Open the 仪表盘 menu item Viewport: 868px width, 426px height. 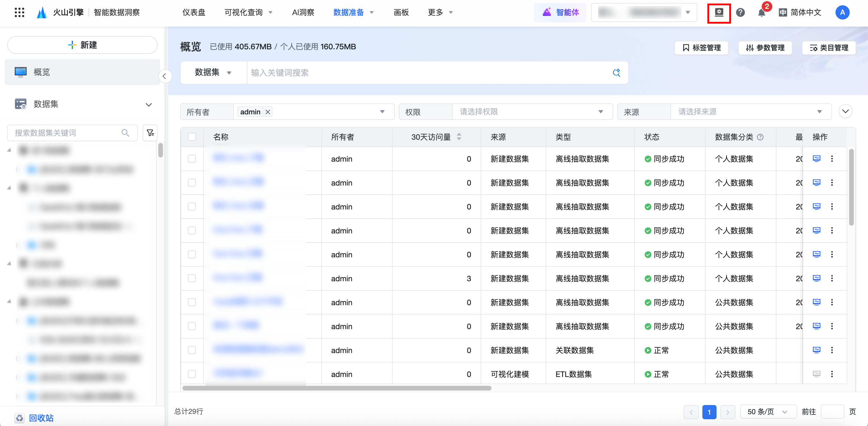194,12
